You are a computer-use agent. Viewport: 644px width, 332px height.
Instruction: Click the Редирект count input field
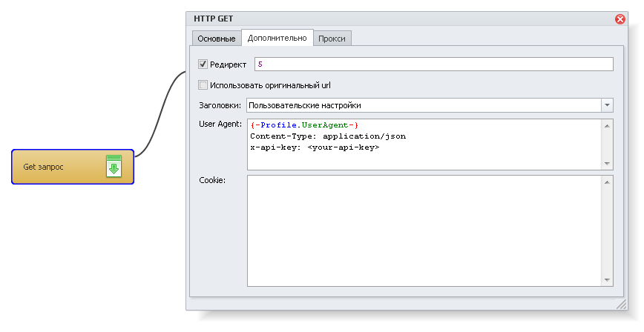(434, 64)
